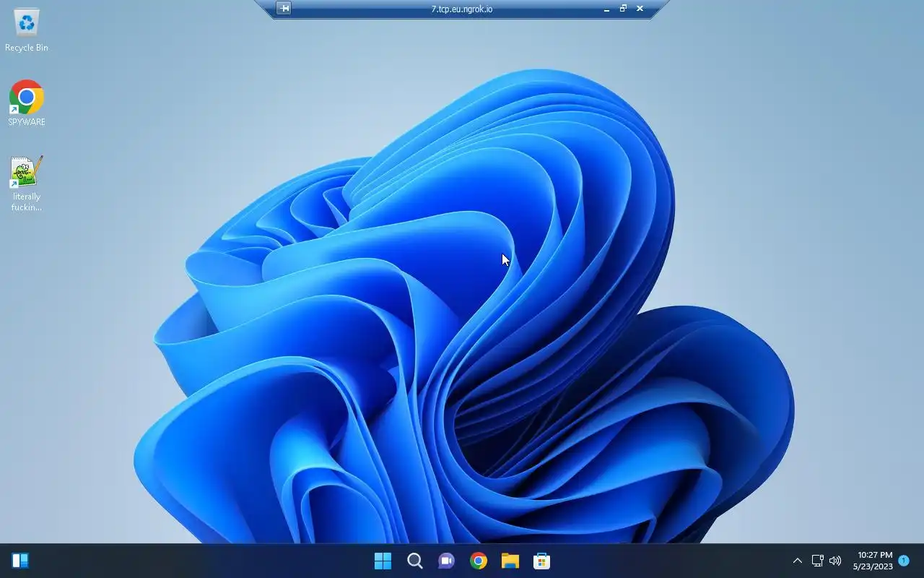Open taskbar Search

click(x=414, y=561)
